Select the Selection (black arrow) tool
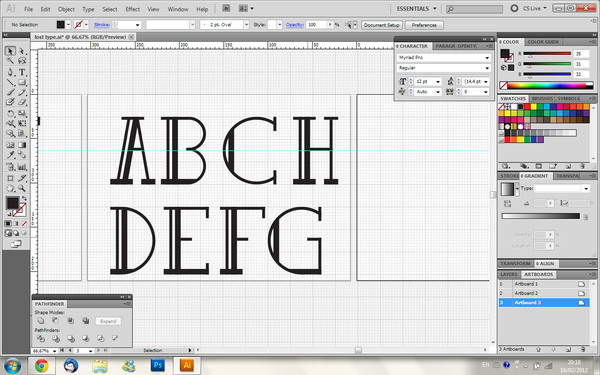 coord(10,51)
